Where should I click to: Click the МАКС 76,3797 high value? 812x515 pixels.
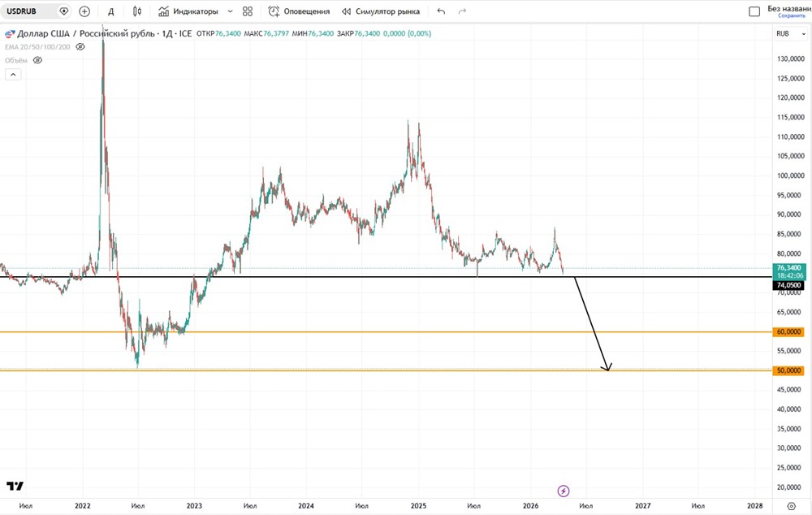coord(266,33)
